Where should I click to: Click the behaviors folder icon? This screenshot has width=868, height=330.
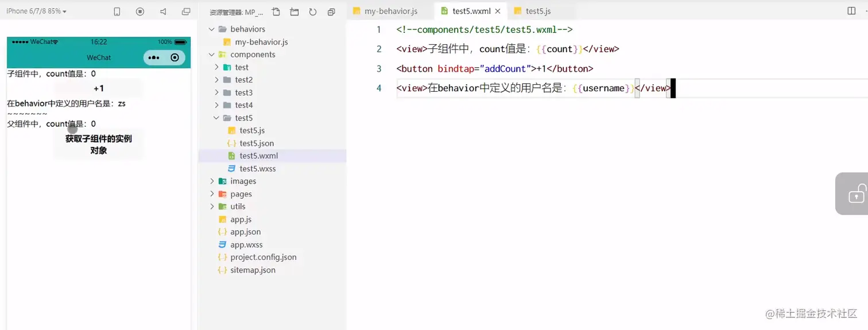coord(222,29)
